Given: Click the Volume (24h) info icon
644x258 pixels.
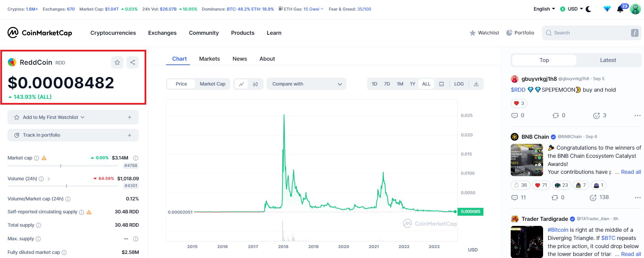Looking at the screenshot, I should (x=41, y=179).
